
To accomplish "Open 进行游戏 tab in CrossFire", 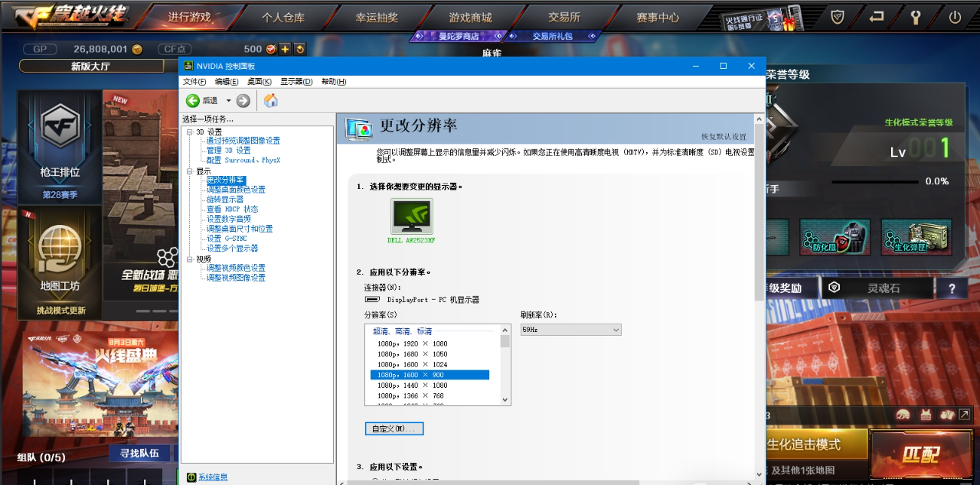I will pos(189,18).
